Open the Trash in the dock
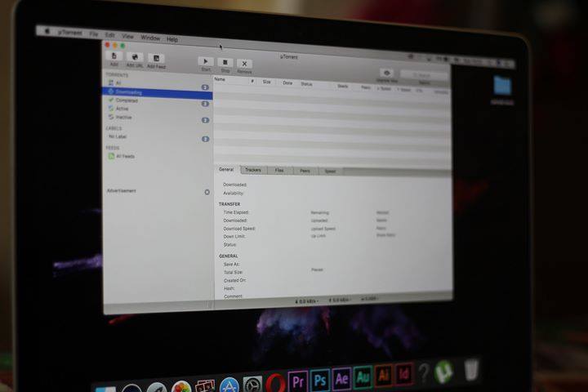588x392 pixels. tap(471, 369)
